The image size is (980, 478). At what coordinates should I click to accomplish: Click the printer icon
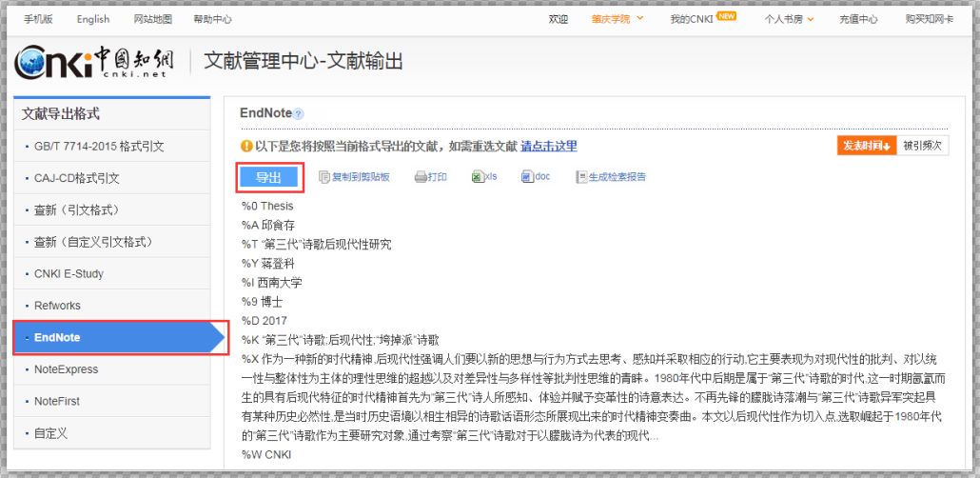[x=421, y=177]
